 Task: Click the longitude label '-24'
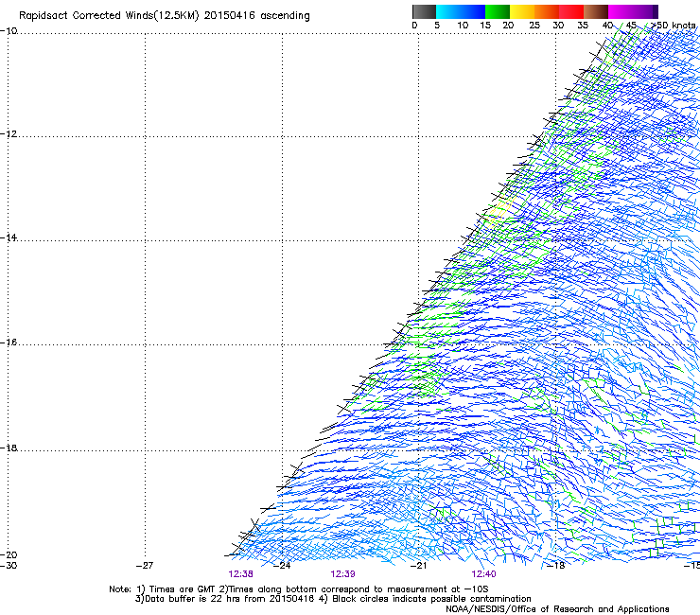[x=282, y=566]
